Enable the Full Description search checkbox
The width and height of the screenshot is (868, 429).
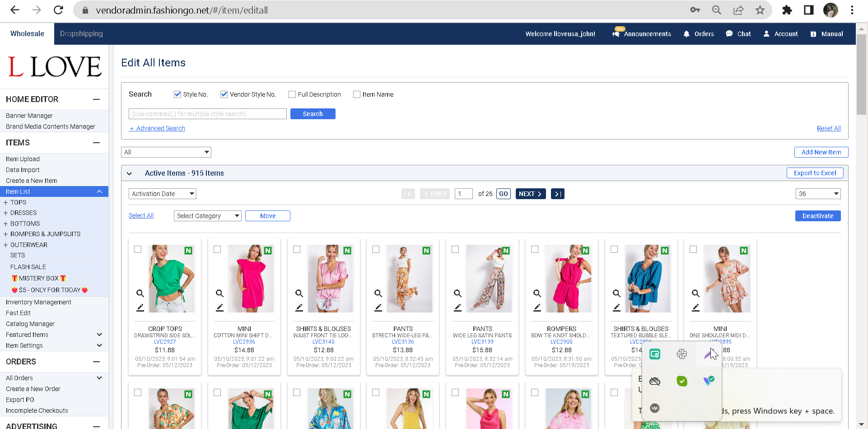click(x=292, y=94)
